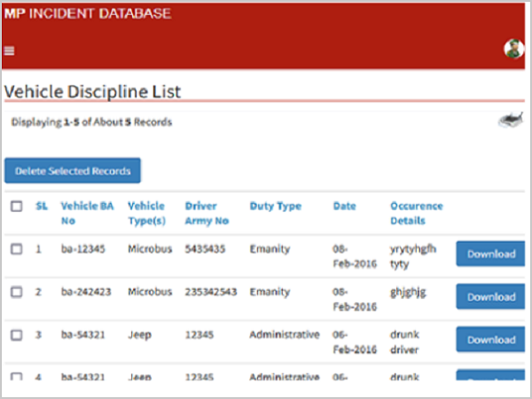Check the box for row 1
Viewport: 532px width, 399px height.
click(x=16, y=249)
